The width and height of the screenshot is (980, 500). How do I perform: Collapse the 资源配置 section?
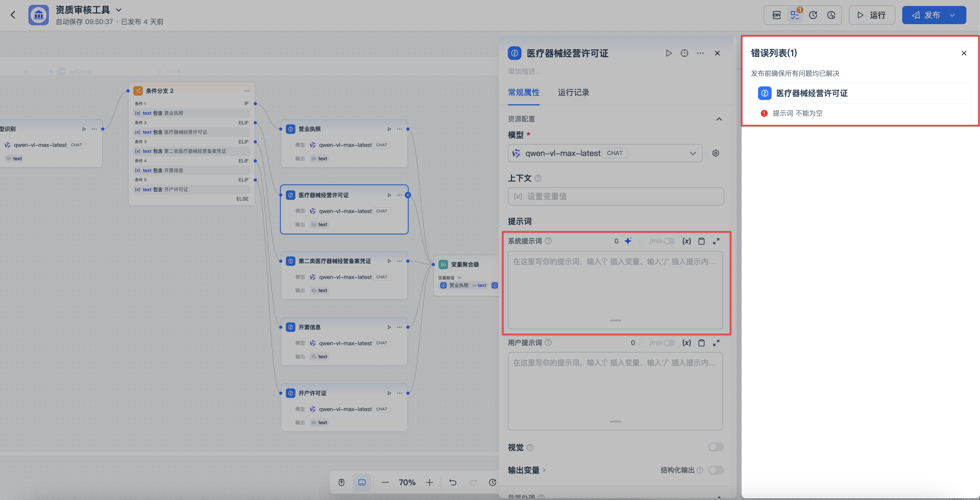point(719,119)
